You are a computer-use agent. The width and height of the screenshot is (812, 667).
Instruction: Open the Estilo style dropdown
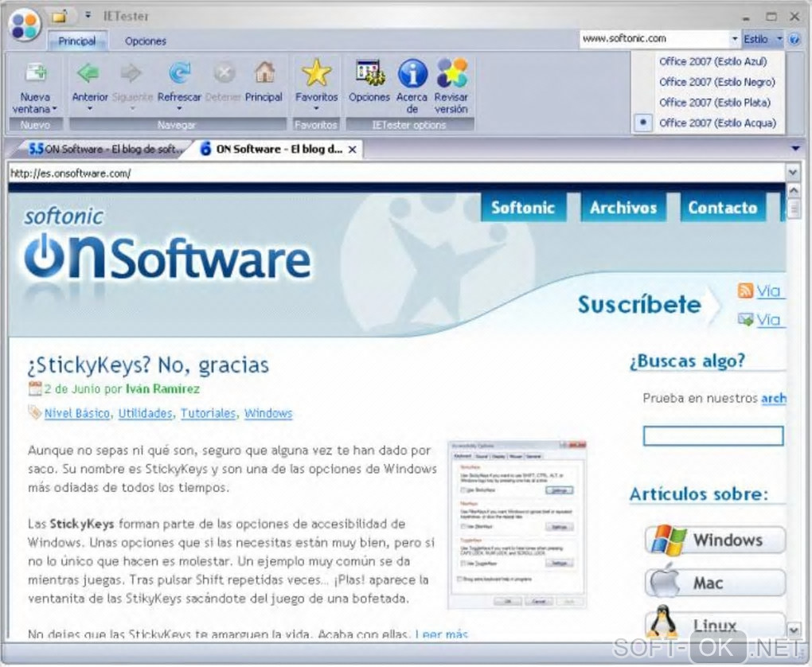763,39
